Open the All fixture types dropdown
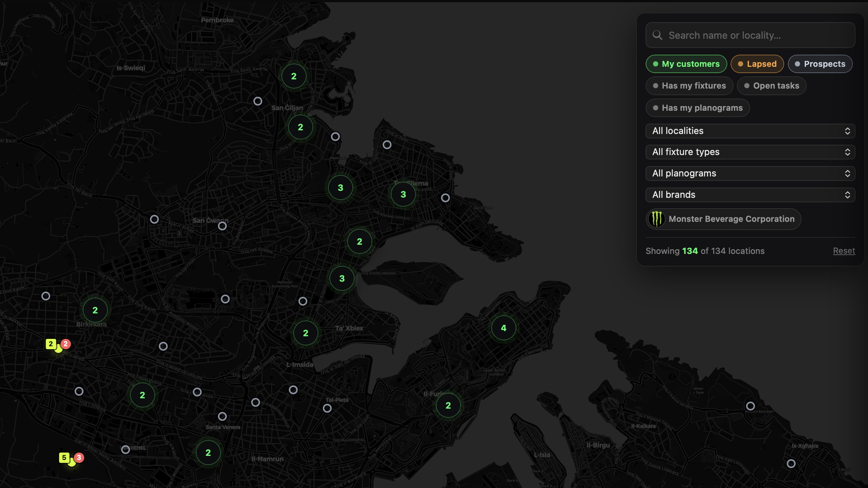This screenshot has width=868, height=488. (750, 152)
